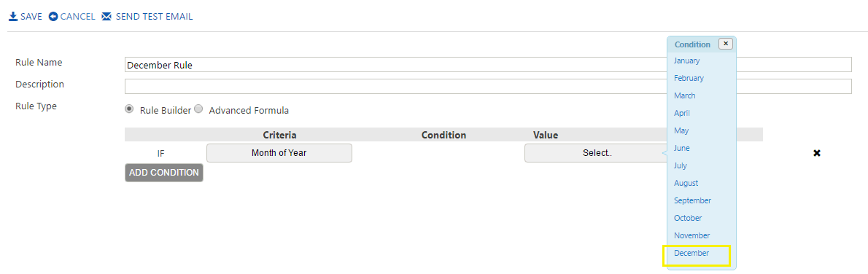Close the Condition popup list
Screen dimensions: 868x274
pyautogui.click(x=726, y=44)
